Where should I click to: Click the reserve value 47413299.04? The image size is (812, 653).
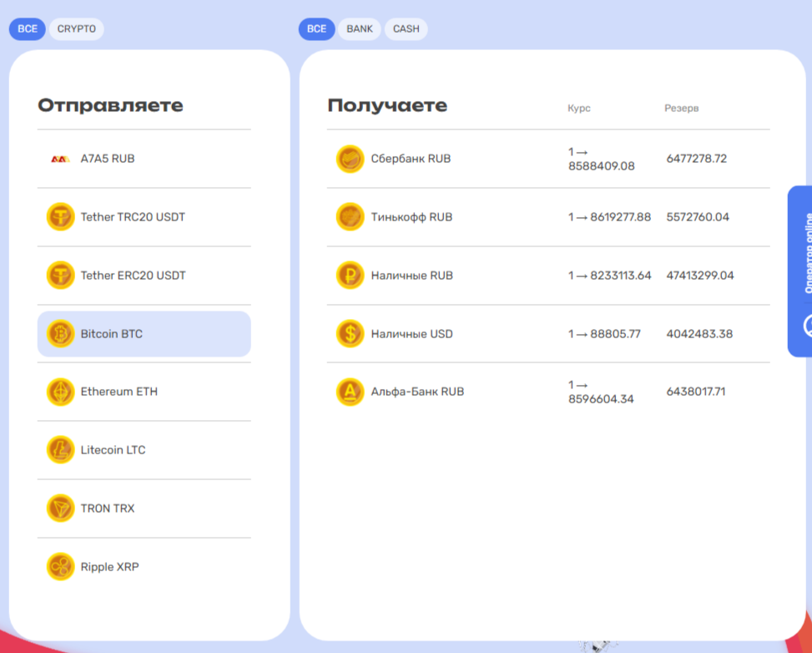700,276
